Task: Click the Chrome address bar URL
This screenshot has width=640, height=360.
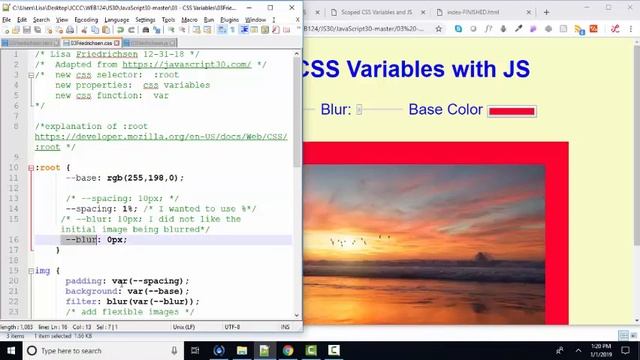Action: point(365,29)
